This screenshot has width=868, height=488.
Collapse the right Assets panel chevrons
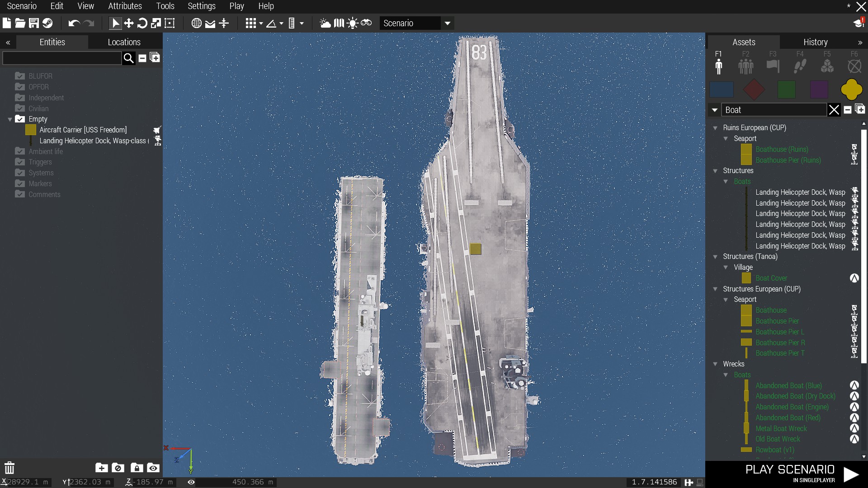(860, 42)
